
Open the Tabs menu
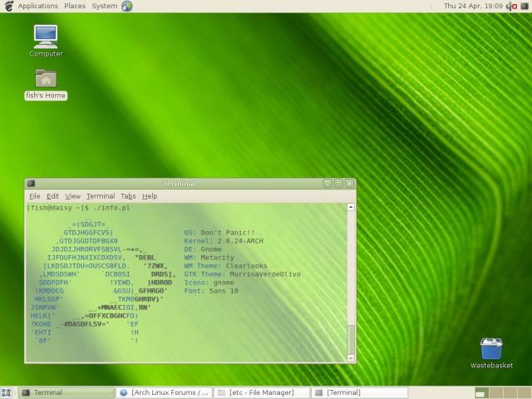click(128, 196)
